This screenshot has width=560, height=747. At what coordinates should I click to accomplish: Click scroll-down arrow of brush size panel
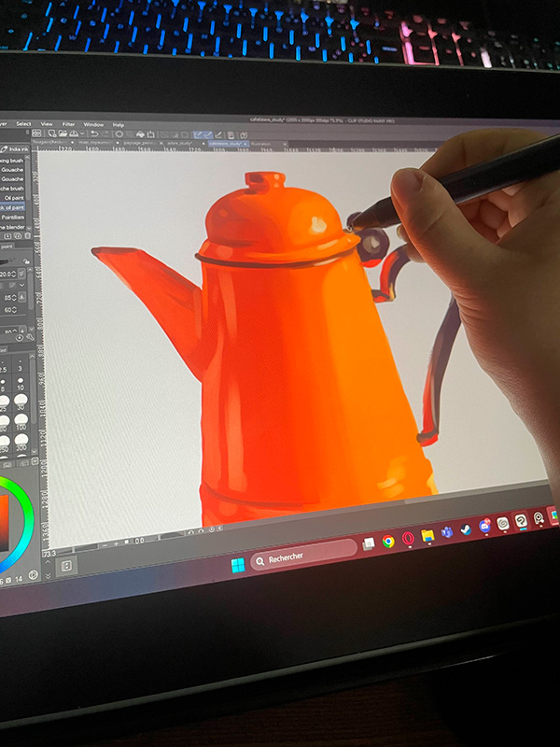point(34,451)
